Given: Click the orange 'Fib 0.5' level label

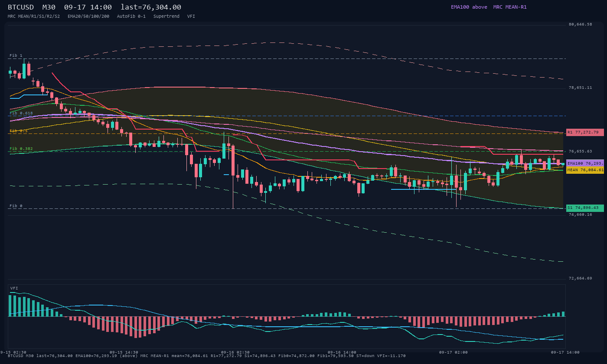Looking at the screenshot, I should pyautogui.click(x=19, y=131).
